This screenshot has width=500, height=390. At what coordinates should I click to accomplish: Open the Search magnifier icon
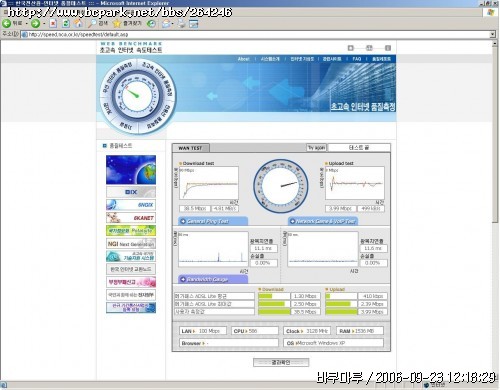[92, 23]
